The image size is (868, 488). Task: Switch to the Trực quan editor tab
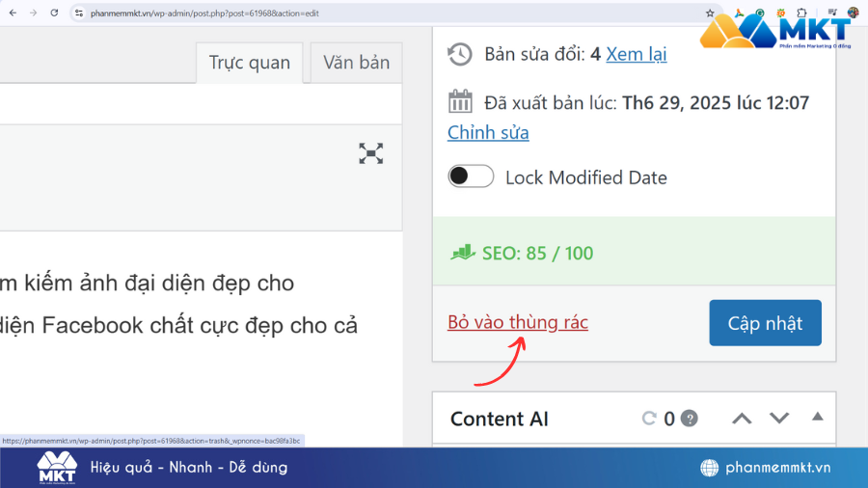click(x=249, y=63)
